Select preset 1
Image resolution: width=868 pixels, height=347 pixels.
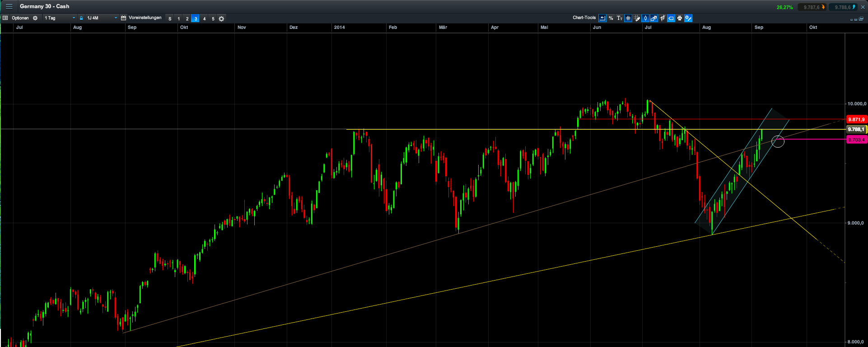[178, 19]
